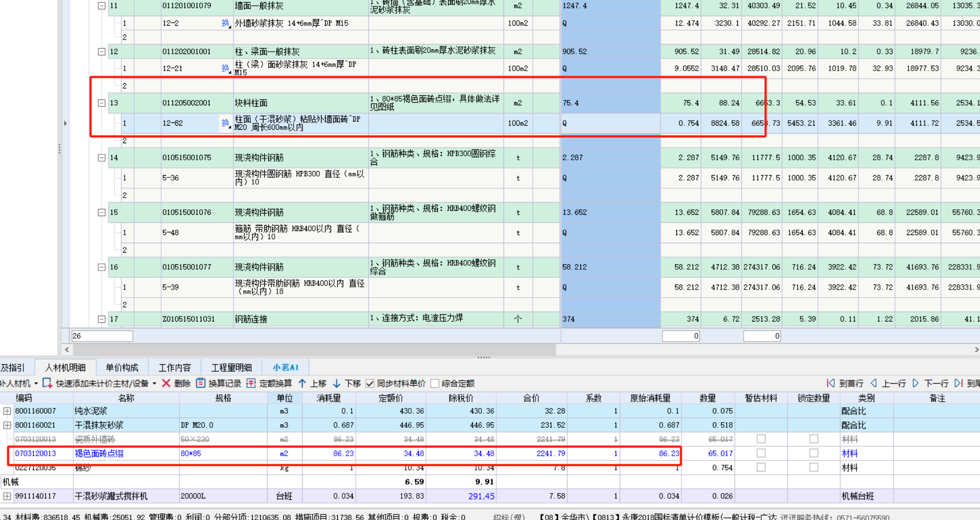The image size is (980, 520).
Task: Click the red X delete icon
Action: [166, 383]
